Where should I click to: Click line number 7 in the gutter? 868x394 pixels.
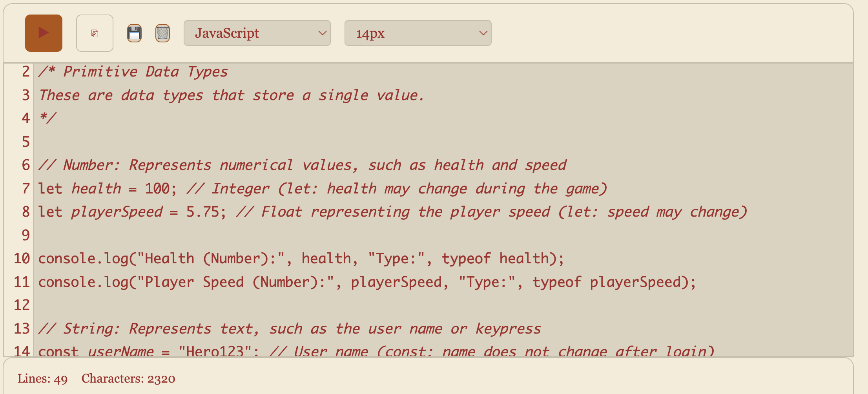[x=26, y=189]
